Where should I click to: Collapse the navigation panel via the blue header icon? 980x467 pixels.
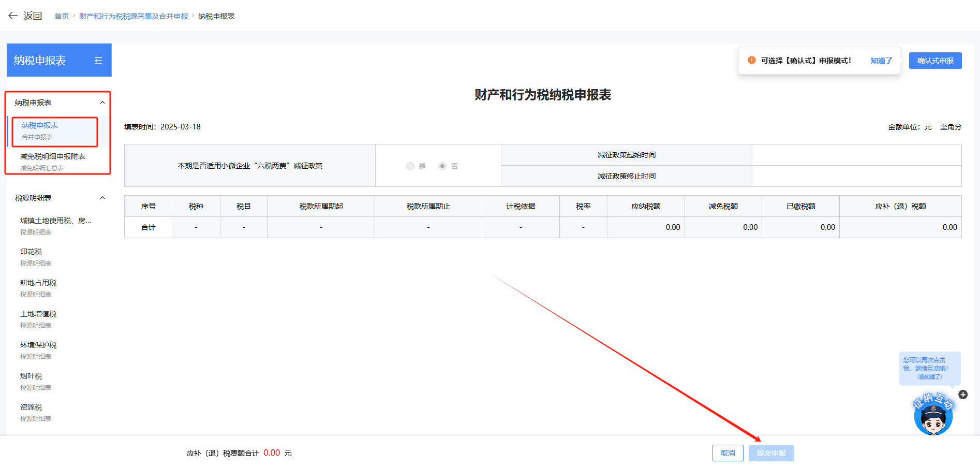point(98,61)
